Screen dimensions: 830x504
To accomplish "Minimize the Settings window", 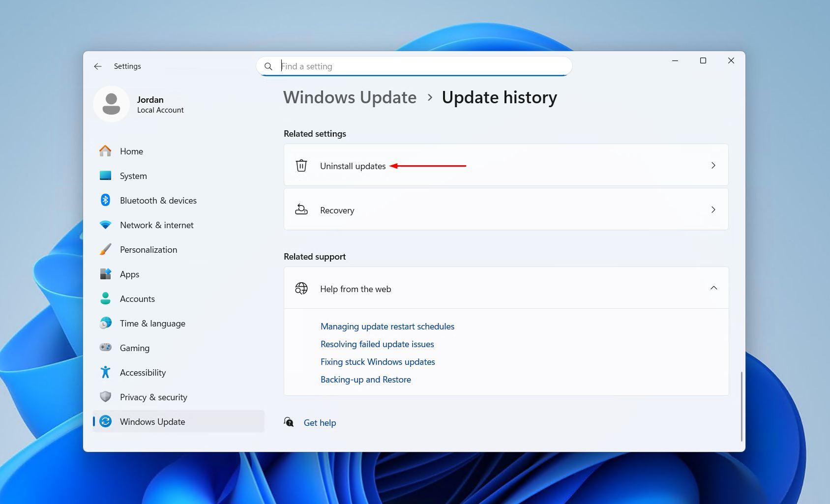I will 675,60.
